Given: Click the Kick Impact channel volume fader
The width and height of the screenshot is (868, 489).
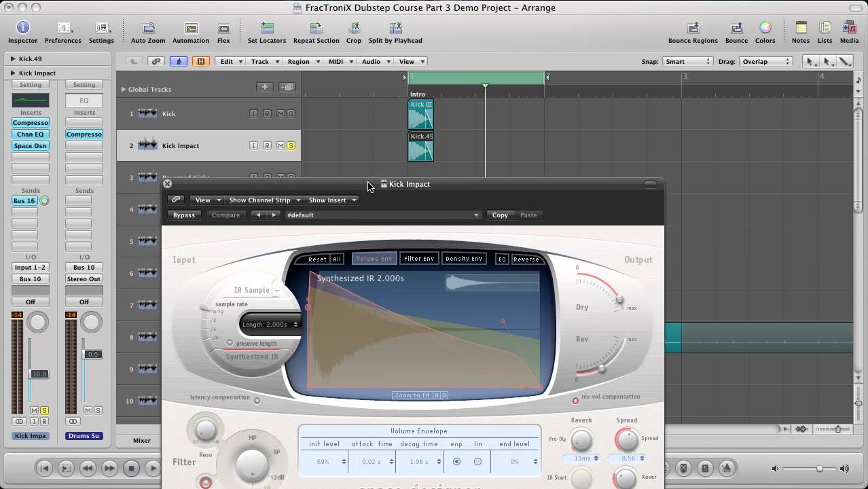Looking at the screenshot, I should point(39,374).
